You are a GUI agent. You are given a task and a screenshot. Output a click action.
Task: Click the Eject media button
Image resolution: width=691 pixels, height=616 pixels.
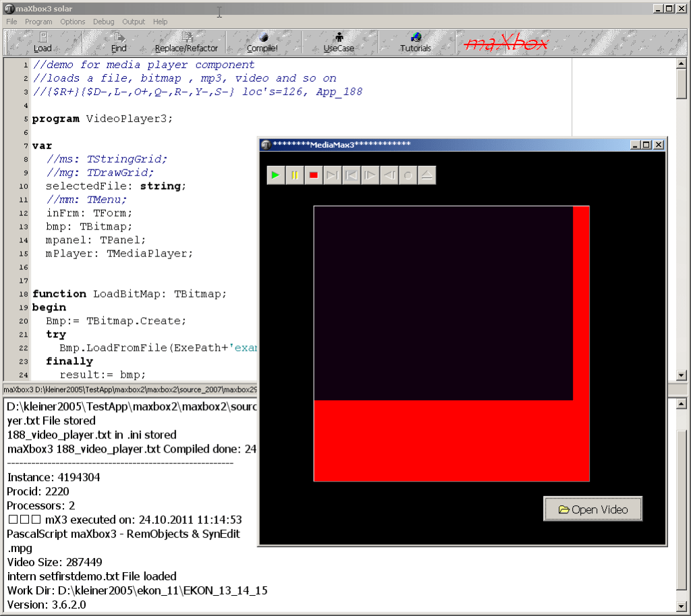426,175
